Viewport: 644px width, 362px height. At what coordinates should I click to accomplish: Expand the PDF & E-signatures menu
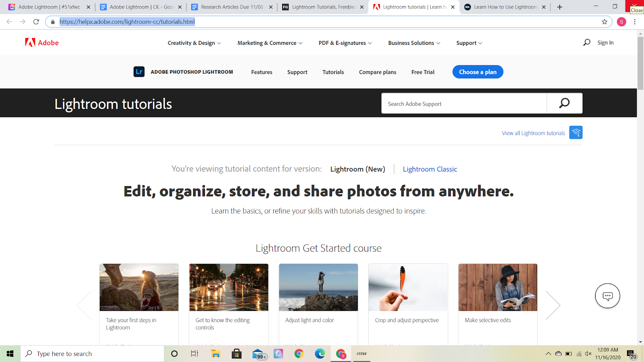345,43
